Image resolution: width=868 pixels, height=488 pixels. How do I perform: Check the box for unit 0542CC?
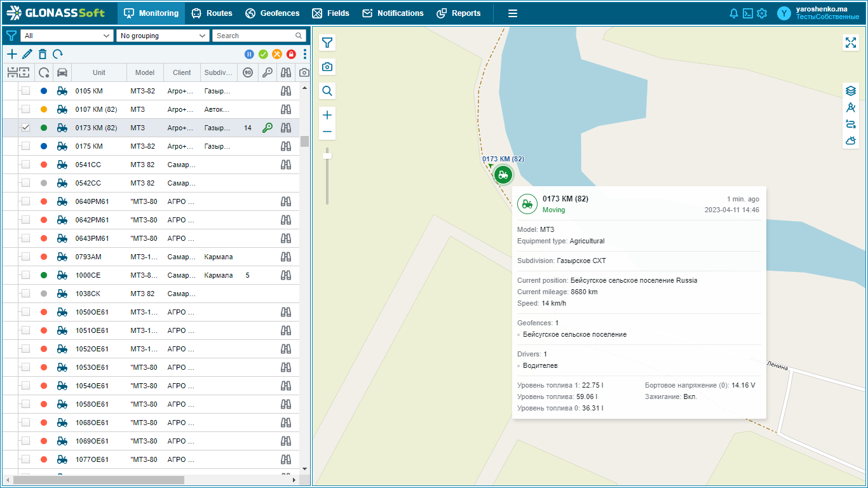pos(25,183)
